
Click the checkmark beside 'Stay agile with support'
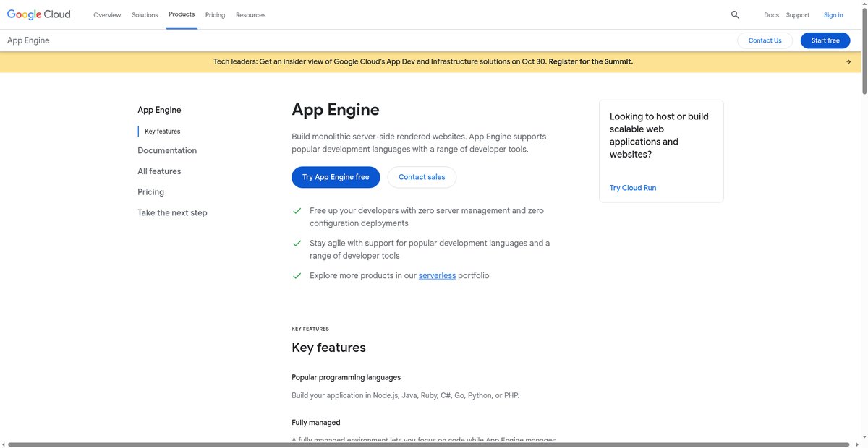[297, 244]
